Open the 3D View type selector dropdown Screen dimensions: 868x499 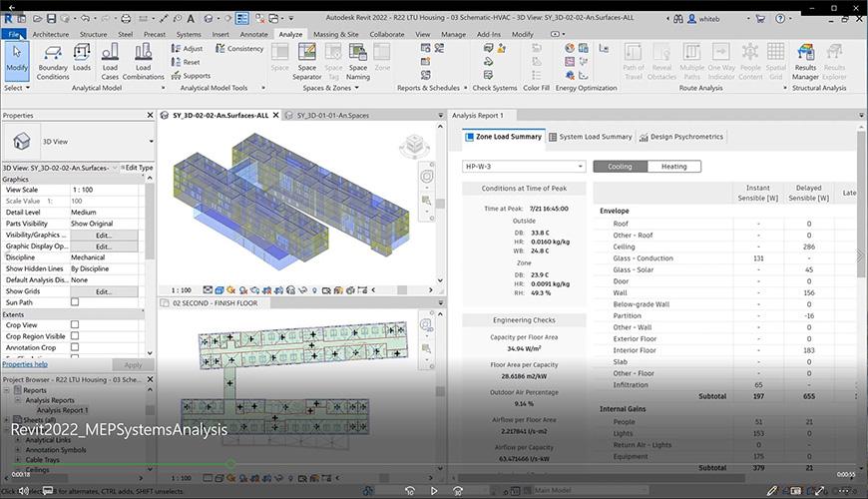(151, 142)
